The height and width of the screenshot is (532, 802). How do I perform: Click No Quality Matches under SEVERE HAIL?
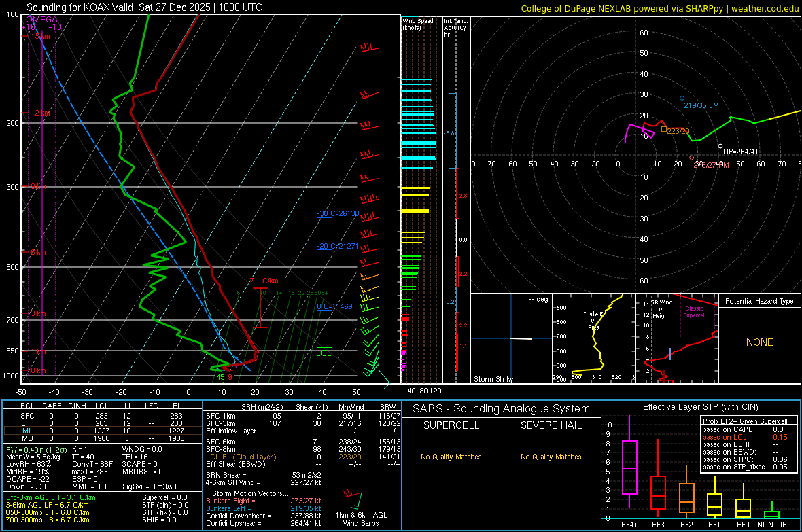click(551, 457)
